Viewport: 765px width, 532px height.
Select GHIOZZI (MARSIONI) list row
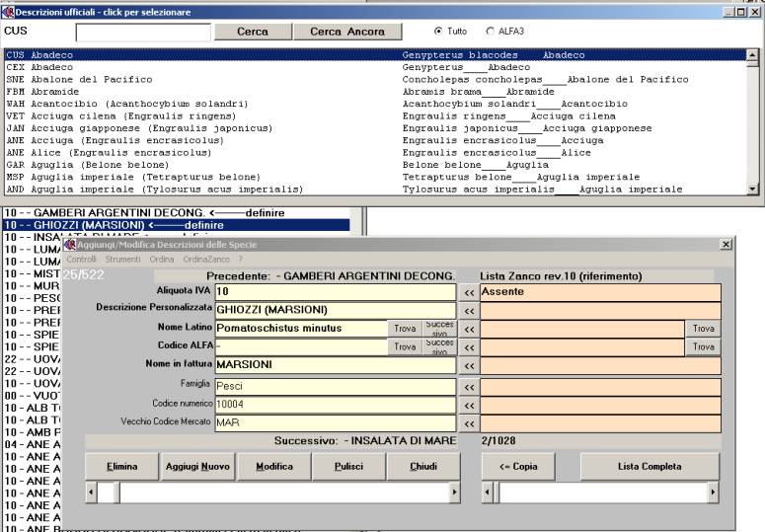click(176, 225)
